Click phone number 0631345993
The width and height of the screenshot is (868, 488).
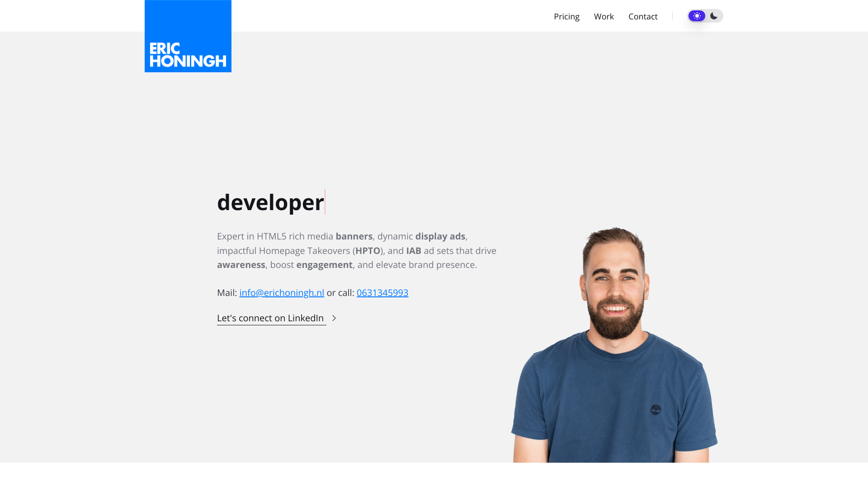click(x=382, y=292)
